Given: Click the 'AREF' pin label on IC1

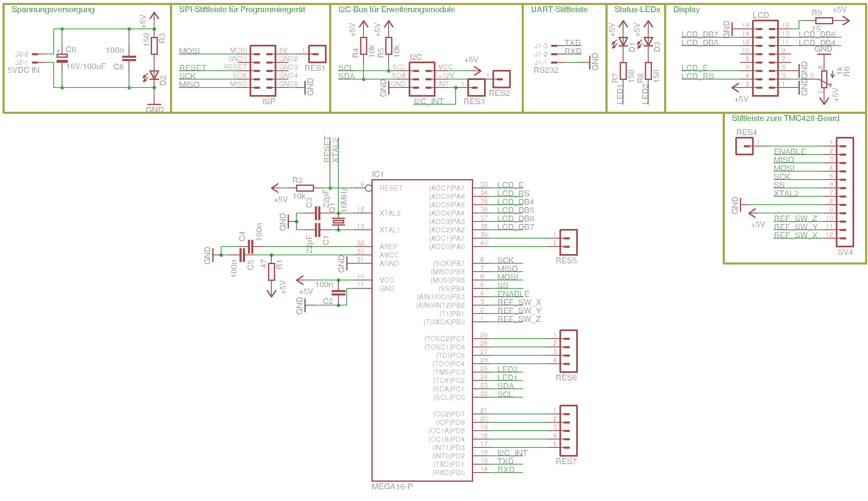Looking at the screenshot, I should [x=389, y=247].
